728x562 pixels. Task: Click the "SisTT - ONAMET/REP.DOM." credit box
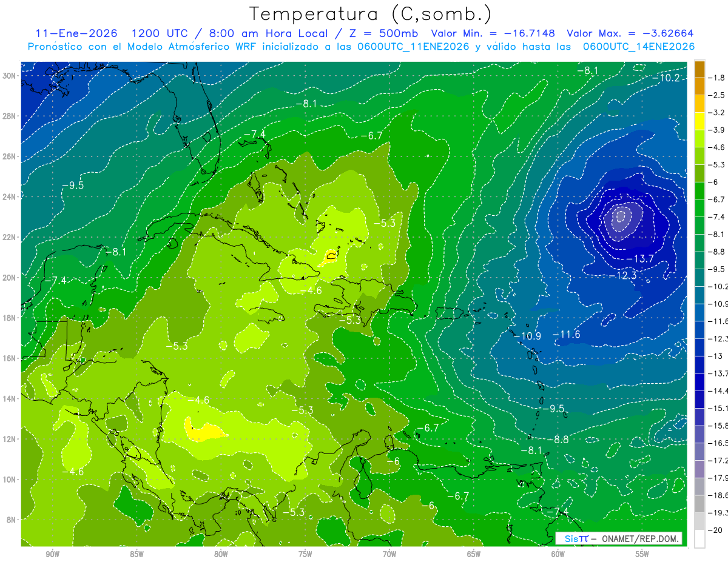(619, 538)
